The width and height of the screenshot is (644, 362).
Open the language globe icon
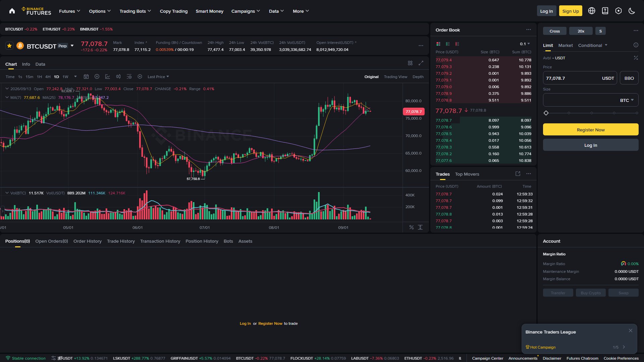click(x=592, y=11)
